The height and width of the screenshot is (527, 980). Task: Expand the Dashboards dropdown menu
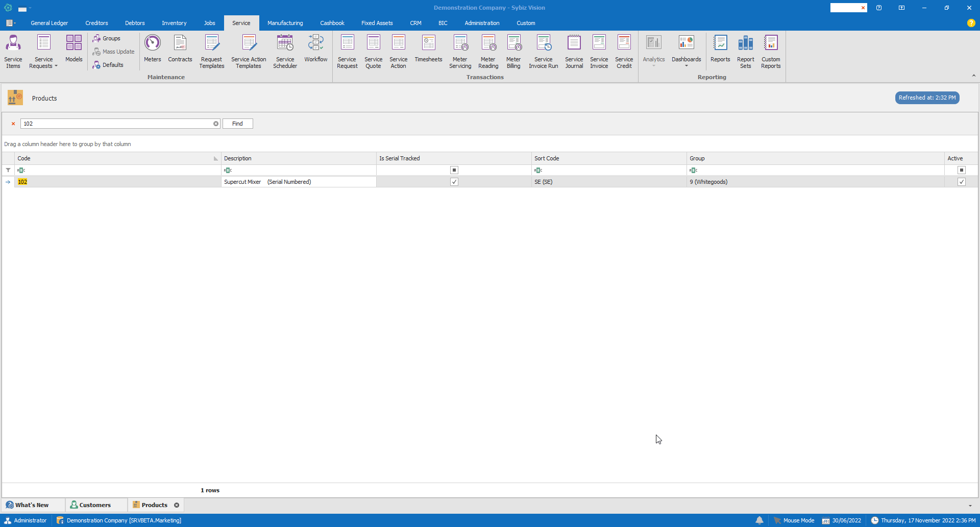pyautogui.click(x=686, y=65)
